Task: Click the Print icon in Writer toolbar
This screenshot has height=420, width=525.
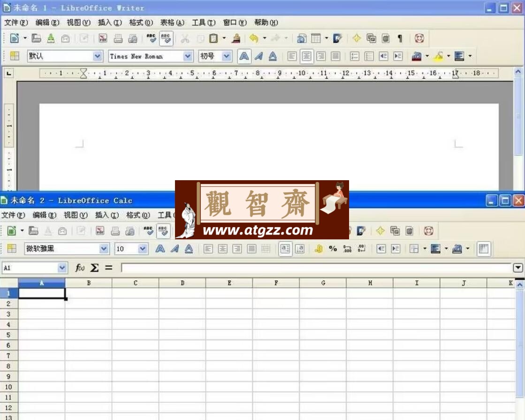Action: point(118,38)
